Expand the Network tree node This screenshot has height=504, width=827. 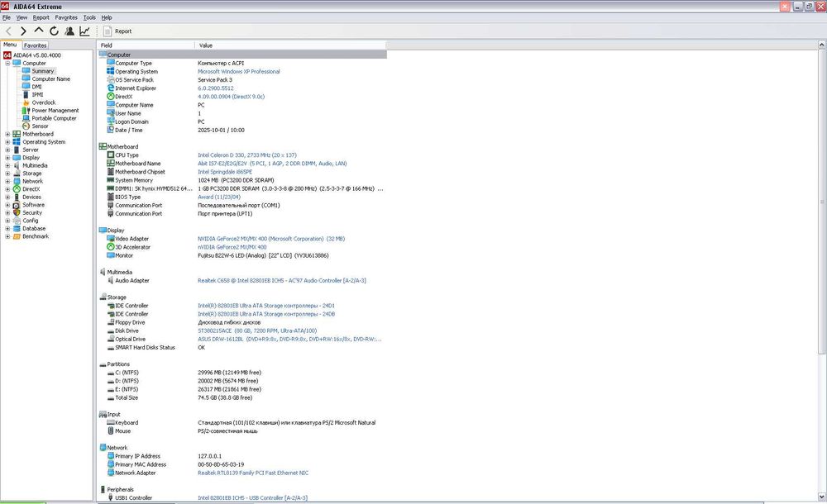(7, 181)
